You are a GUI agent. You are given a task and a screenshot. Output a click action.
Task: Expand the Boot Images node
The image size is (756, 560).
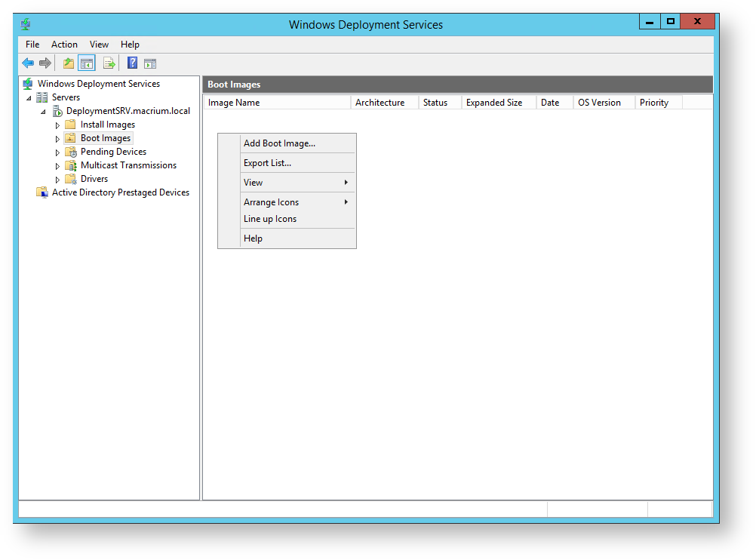(x=57, y=139)
